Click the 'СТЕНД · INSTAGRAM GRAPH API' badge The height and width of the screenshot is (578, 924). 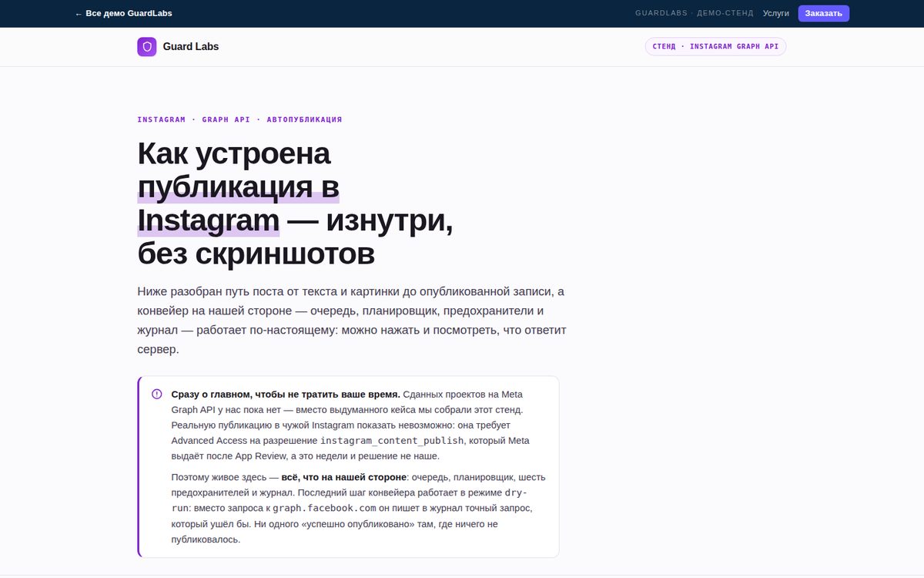[715, 47]
